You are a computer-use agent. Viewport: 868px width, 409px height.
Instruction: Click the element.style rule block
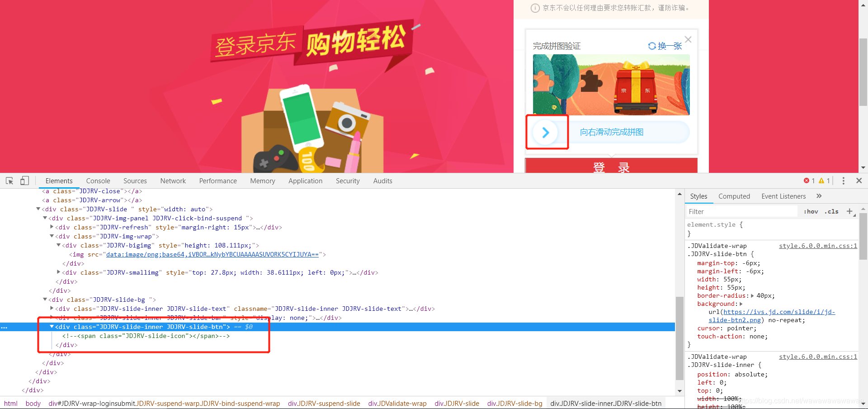click(772, 229)
